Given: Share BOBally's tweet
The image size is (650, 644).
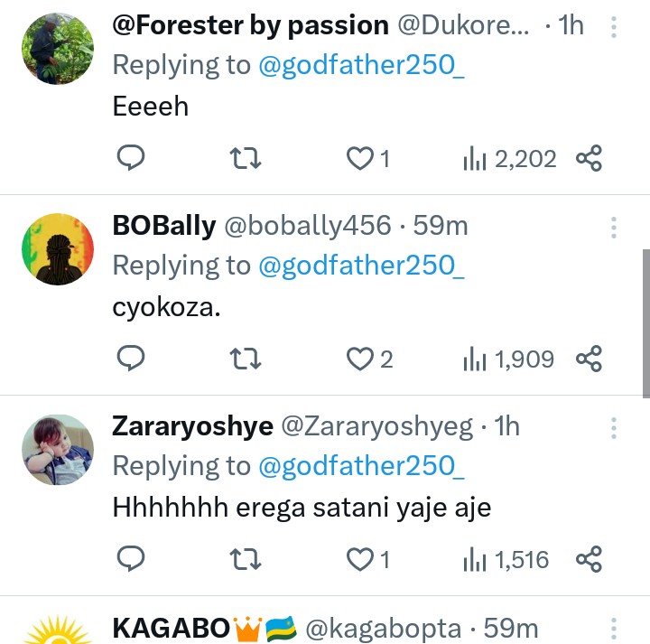Looking at the screenshot, I should point(589,359).
